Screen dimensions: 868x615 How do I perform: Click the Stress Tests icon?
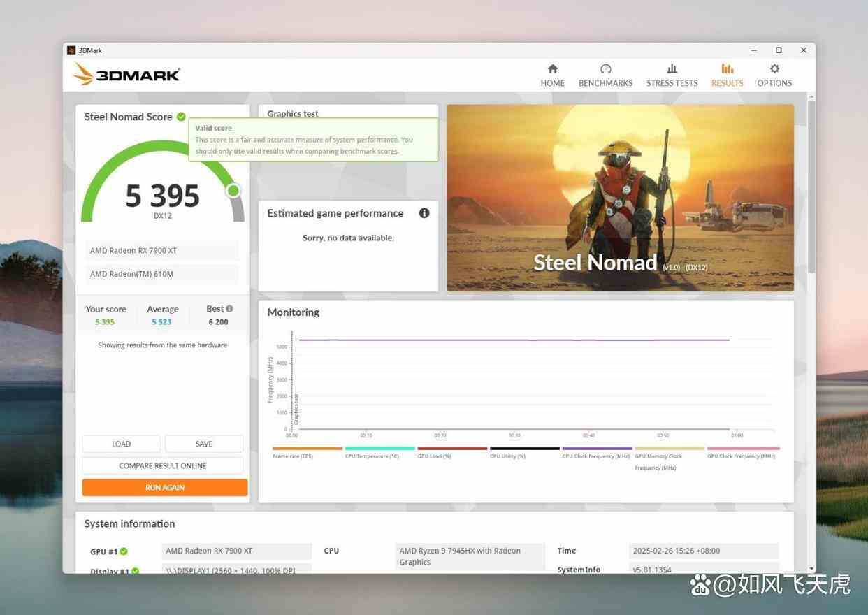click(x=672, y=68)
